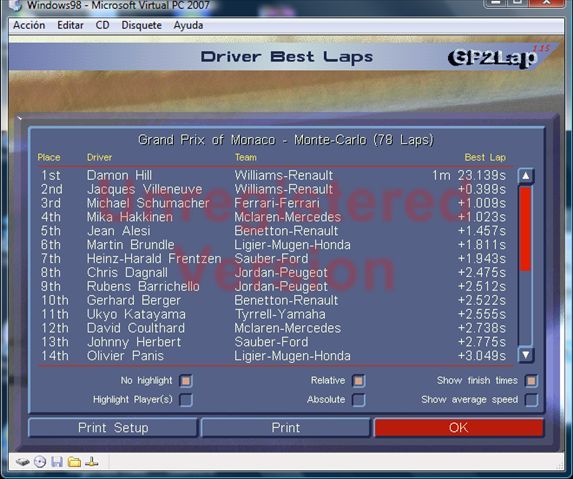Click the 1m 23.139s best lap time
The image size is (573, 479).
(469, 175)
